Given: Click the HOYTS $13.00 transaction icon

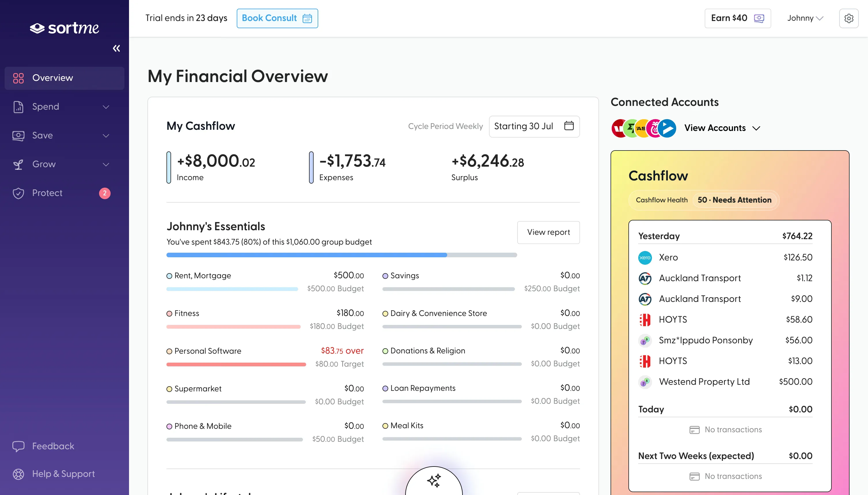Looking at the screenshot, I should (x=645, y=361).
